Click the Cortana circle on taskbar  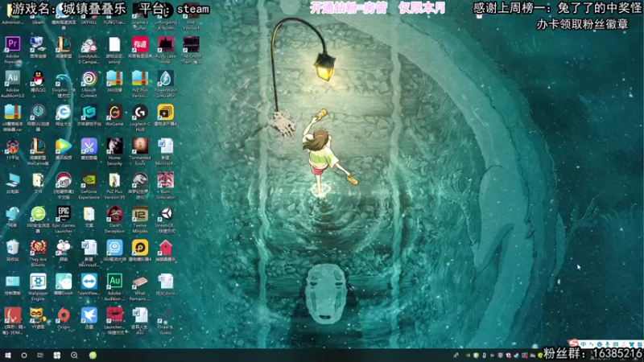click(24, 355)
